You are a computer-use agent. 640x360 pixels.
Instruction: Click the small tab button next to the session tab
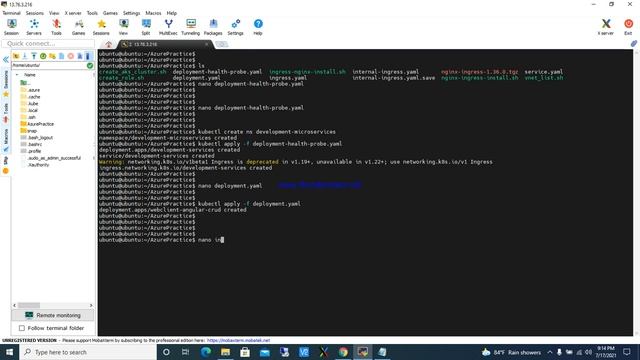point(222,44)
